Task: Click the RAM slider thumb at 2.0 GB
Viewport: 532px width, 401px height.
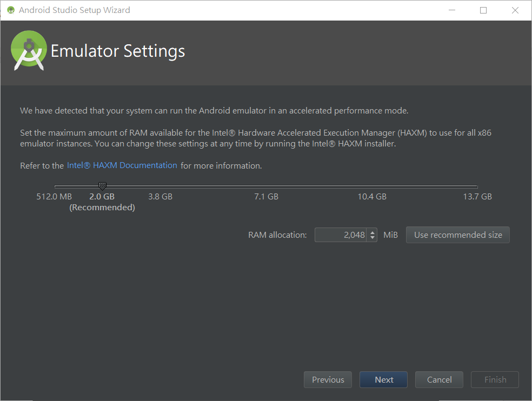Action: point(102,186)
